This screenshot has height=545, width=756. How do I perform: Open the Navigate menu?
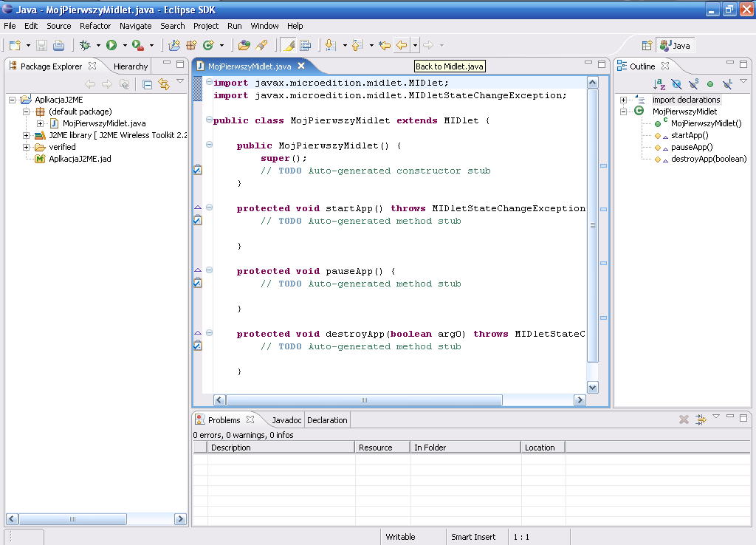(x=136, y=26)
